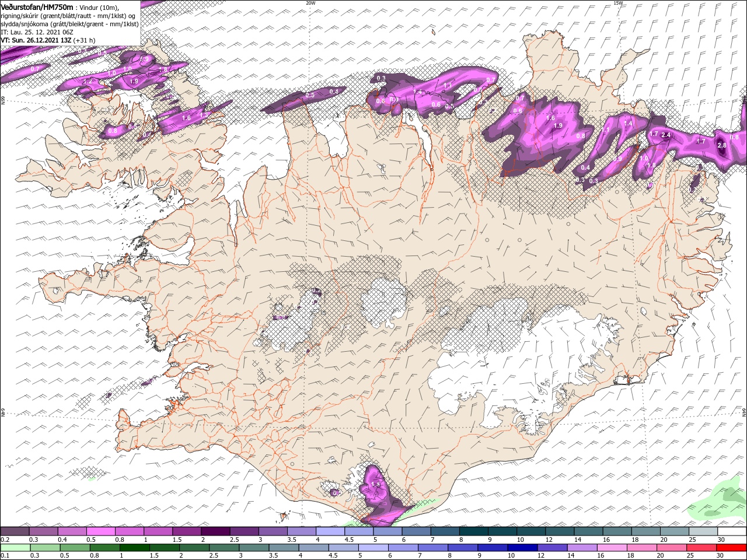The image size is (747, 560).
Task: Click the dark teal snow swatch labeled 8
Action: tap(474, 531)
